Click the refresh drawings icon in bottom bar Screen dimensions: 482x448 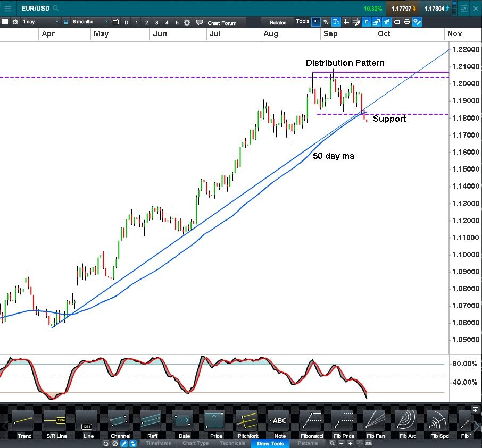tap(106, 443)
